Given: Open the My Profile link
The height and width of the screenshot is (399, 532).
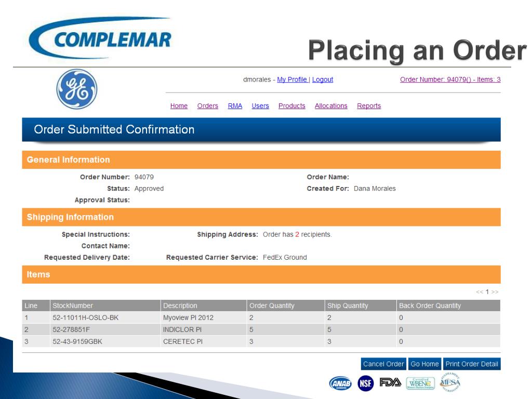Looking at the screenshot, I should (292, 79).
